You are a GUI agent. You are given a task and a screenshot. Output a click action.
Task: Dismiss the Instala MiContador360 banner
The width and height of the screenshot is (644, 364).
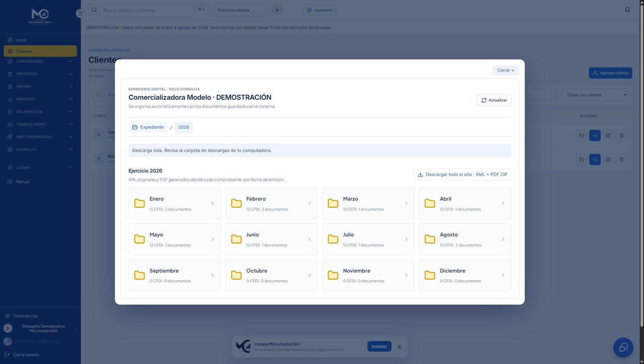pyautogui.click(x=399, y=347)
